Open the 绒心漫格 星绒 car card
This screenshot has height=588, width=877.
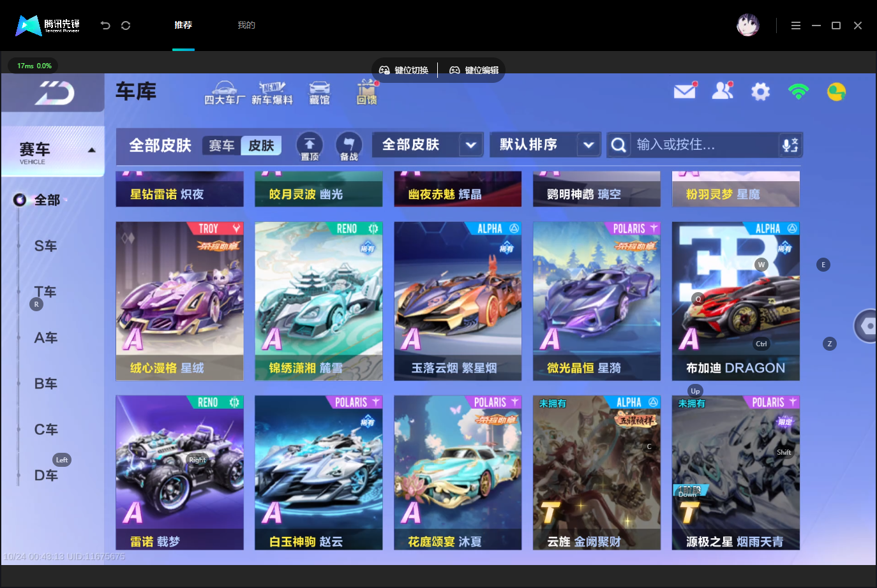[179, 301]
